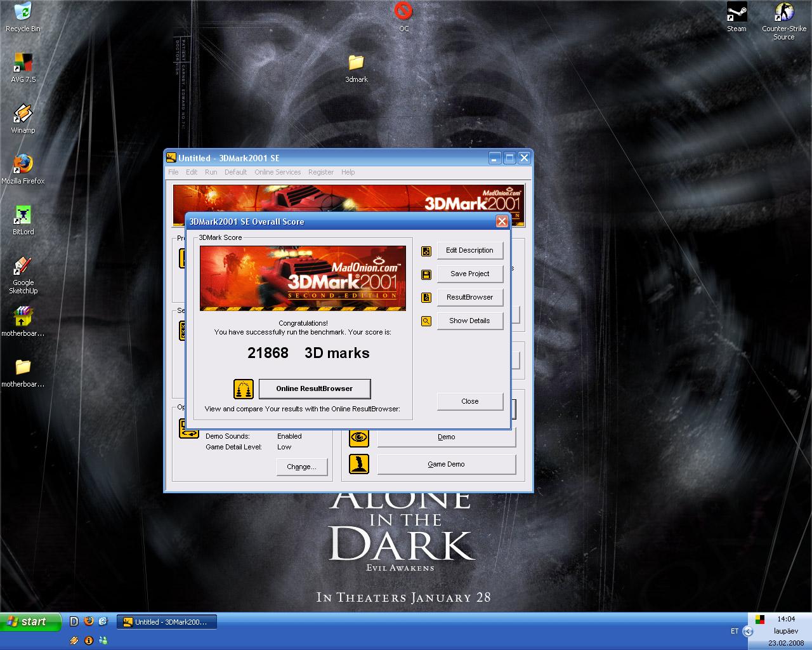The height and width of the screenshot is (650, 812).
Task: Maximize the 3DMark2001 SE main window
Action: coord(509,158)
